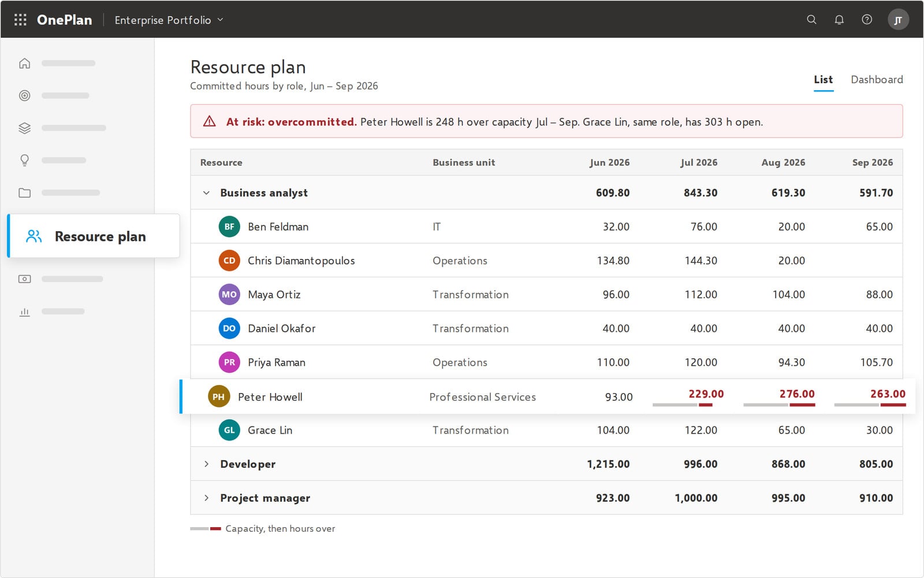The height and width of the screenshot is (578, 924).
Task: Open the app launcher grid icon
Action: tap(20, 20)
